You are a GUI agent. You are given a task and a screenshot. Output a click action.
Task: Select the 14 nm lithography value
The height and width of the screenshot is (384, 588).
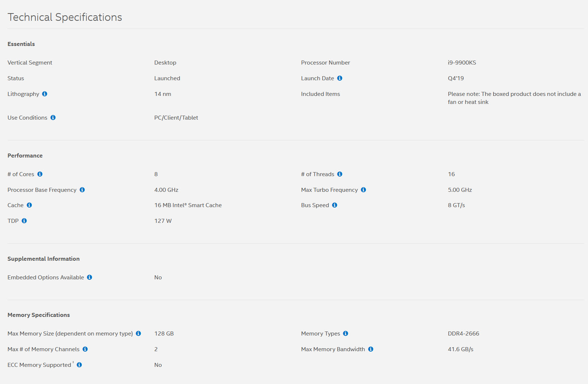coord(163,94)
